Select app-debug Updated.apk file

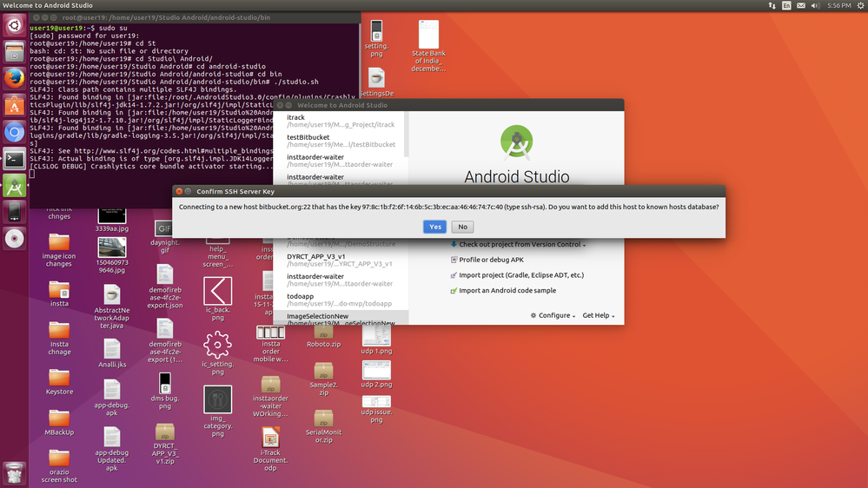pos(112,449)
